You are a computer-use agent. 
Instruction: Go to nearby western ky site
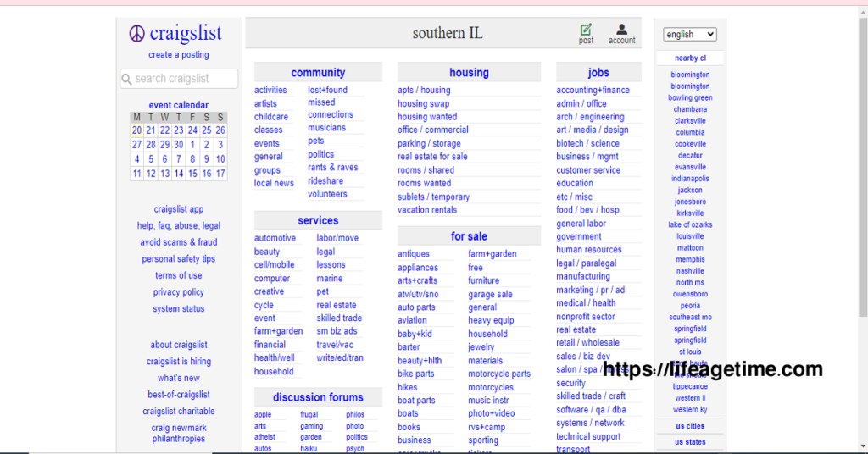[x=690, y=410]
